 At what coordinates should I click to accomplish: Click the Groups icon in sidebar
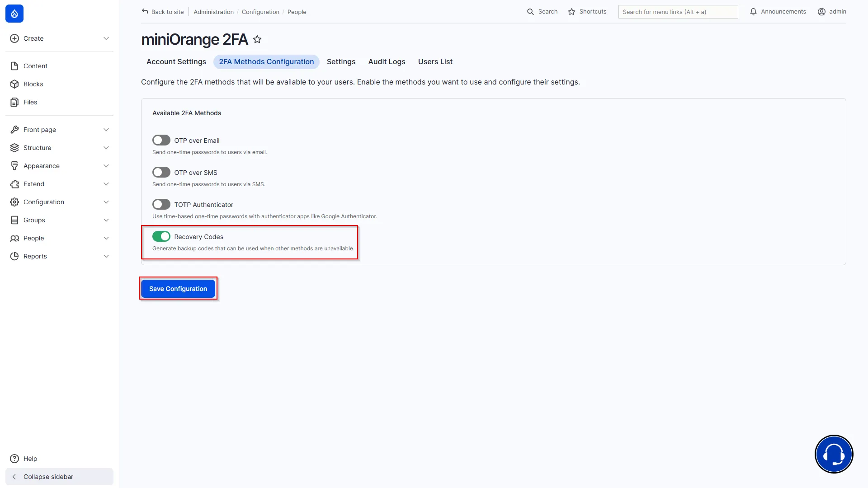click(14, 220)
